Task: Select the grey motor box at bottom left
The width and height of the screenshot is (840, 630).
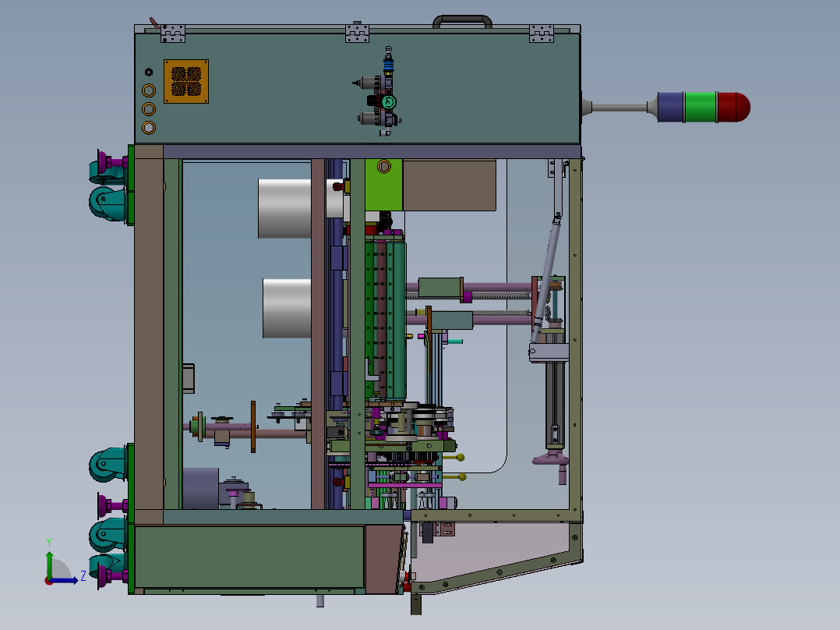Action: pyautogui.click(x=200, y=488)
